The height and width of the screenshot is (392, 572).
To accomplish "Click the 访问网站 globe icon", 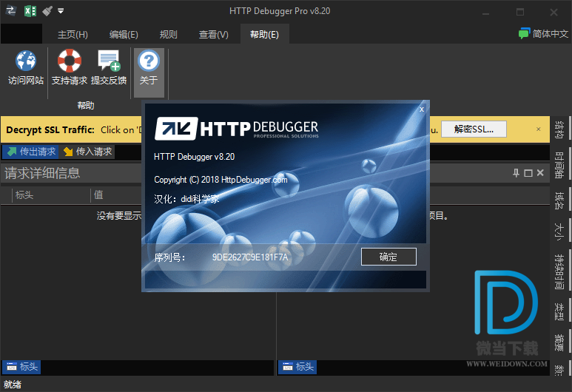I will [x=26, y=61].
